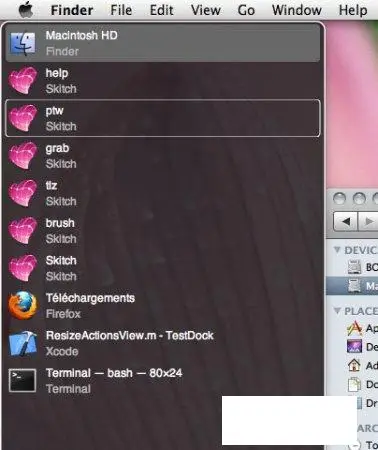
Task: Click the Finder back navigation button
Action: (345, 221)
